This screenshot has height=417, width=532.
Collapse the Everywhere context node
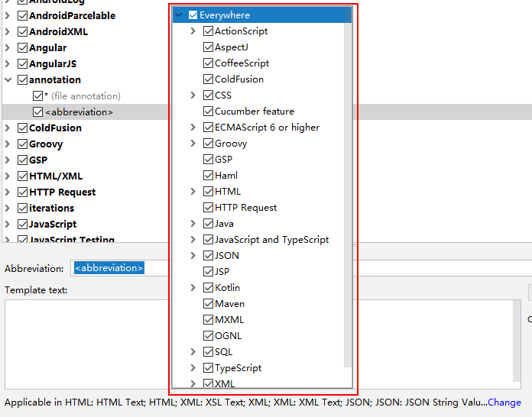click(178, 15)
